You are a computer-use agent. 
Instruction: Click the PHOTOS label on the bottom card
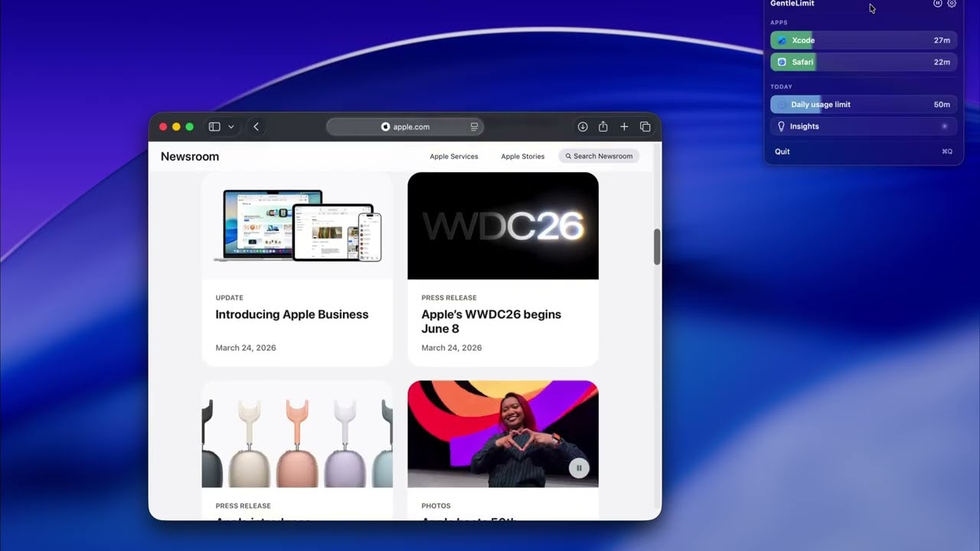coord(436,506)
